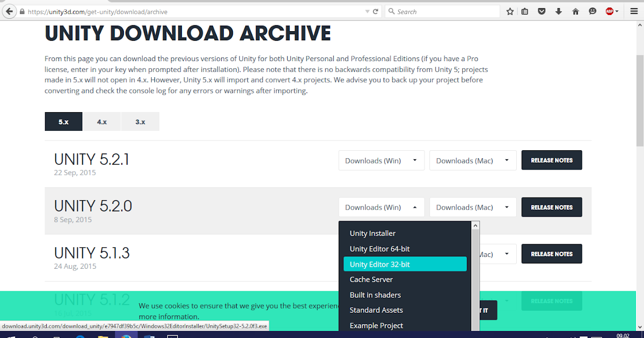The width and height of the screenshot is (644, 338).
Task: Open the bookmarks list icon
Action: (525, 11)
